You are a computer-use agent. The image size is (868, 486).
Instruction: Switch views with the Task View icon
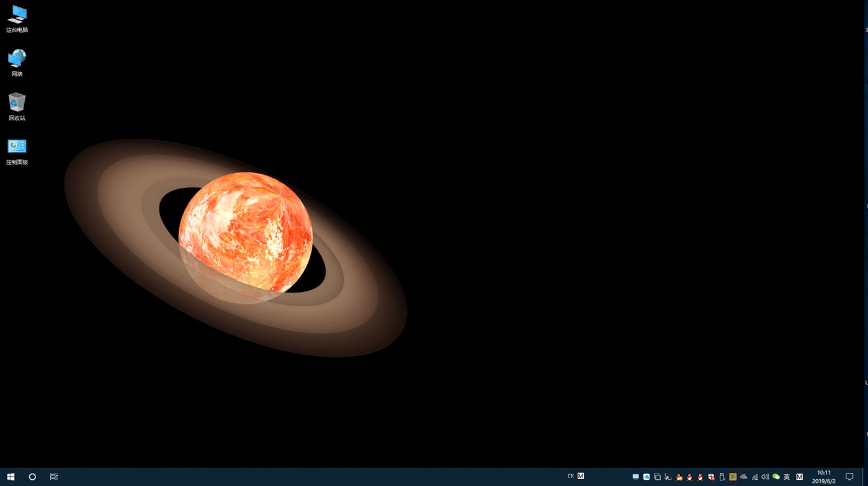53,476
